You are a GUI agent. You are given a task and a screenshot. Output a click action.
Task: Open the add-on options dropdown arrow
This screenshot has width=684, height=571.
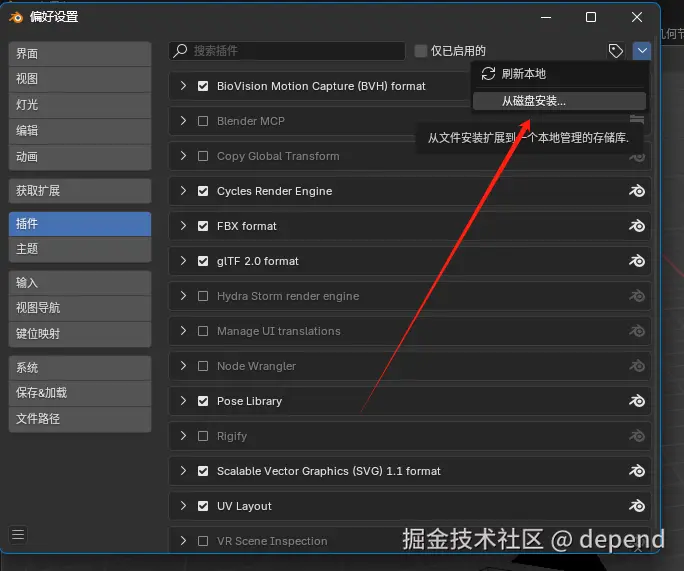(x=642, y=51)
